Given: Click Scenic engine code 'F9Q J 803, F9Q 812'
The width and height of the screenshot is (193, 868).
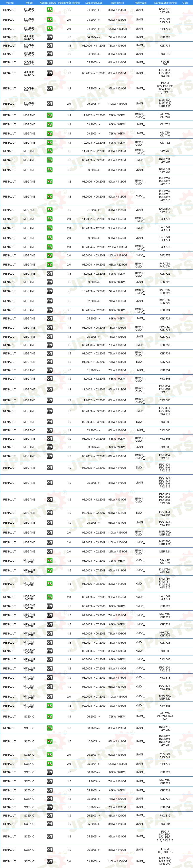Looking at the screenshot, I should click(x=165, y=851).
